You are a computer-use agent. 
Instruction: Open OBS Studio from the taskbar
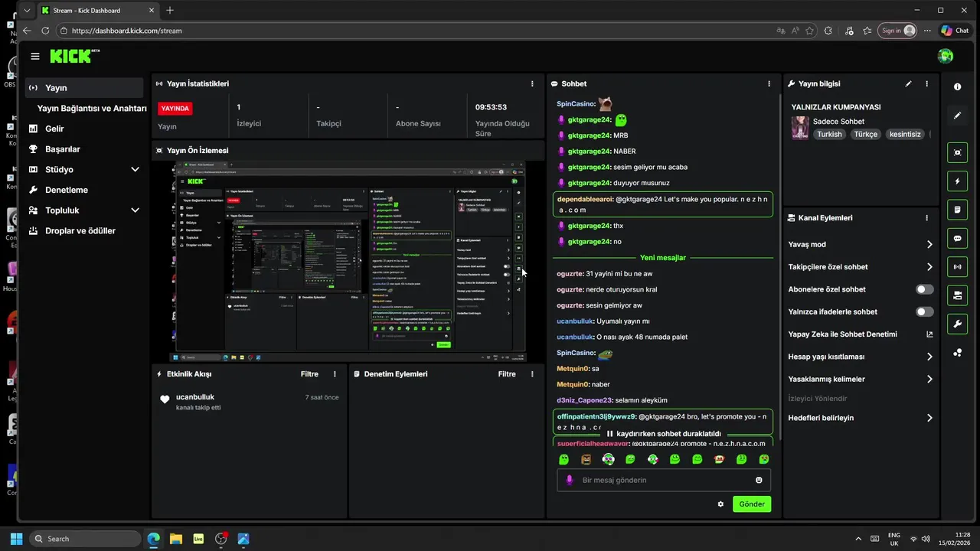(221, 539)
